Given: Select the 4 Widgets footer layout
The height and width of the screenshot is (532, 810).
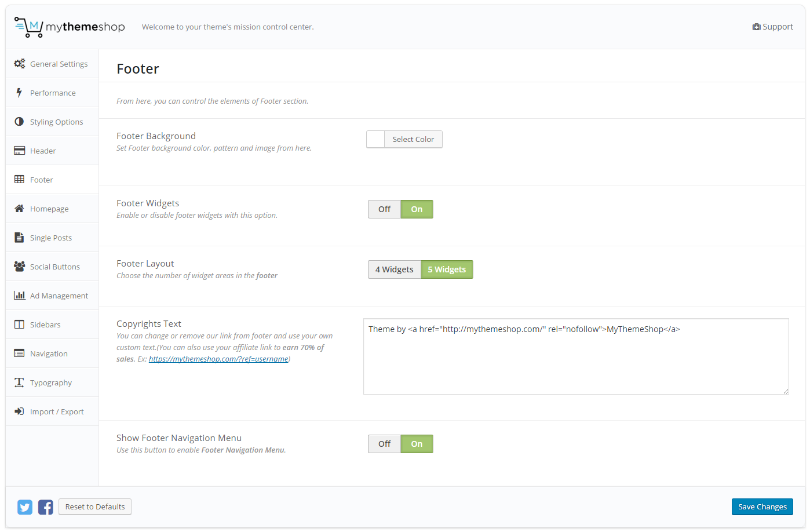Looking at the screenshot, I should (x=394, y=269).
